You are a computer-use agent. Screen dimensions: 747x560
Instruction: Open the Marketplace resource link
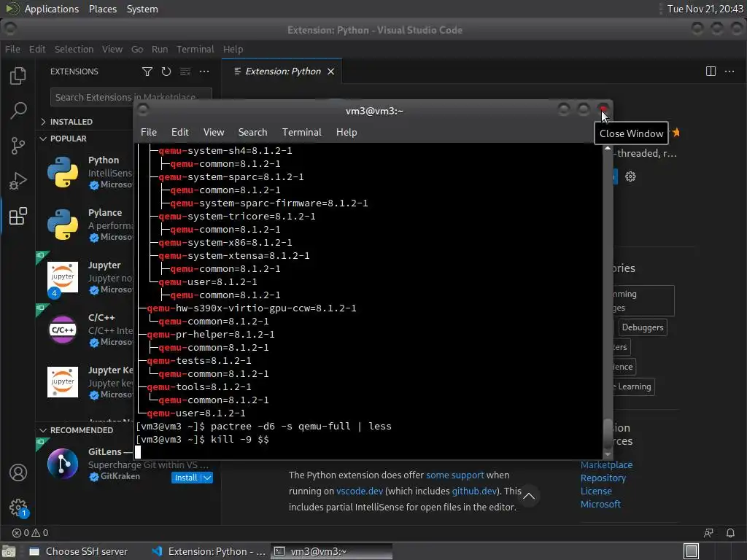click(x=606, y=464)
